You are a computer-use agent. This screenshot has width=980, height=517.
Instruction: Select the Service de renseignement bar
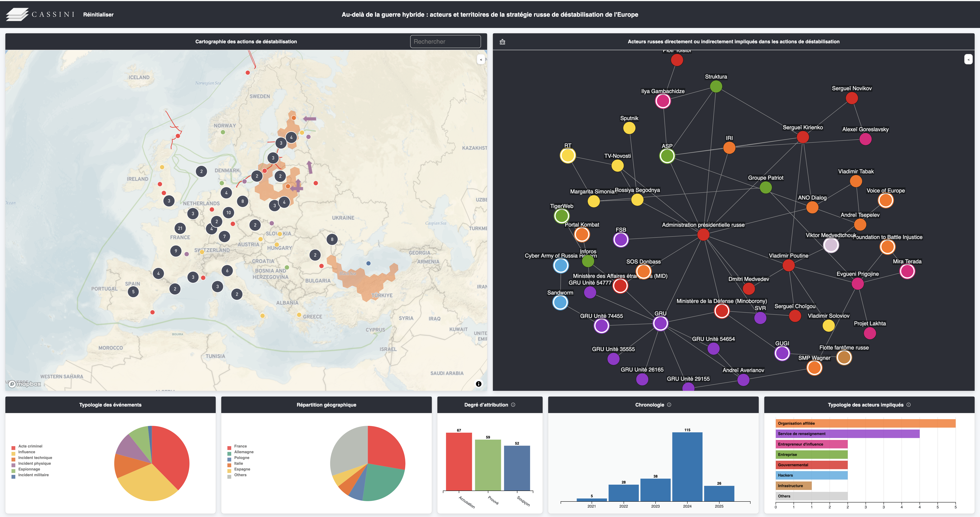click(847, 434)
